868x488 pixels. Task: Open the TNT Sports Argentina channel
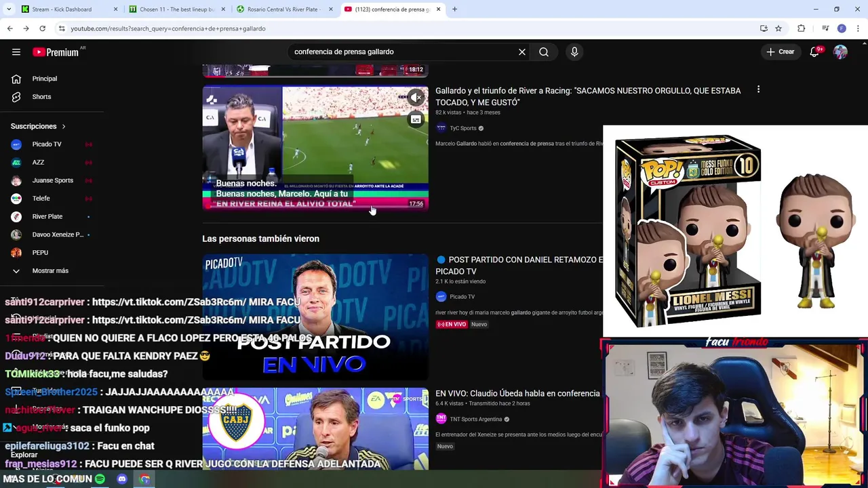click(x=476, y=419)
